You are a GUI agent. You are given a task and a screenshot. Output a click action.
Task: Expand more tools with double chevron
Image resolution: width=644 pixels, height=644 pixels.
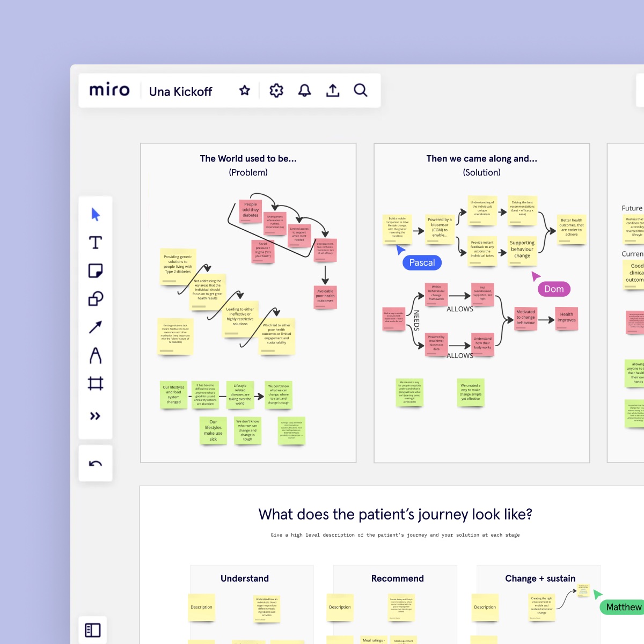96,416
